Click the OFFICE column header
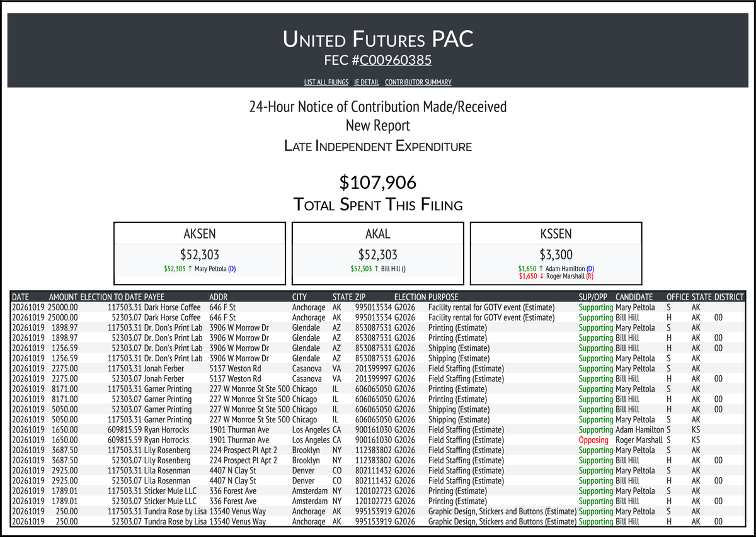This screenshot has width=756, height=537. (678, 297)
